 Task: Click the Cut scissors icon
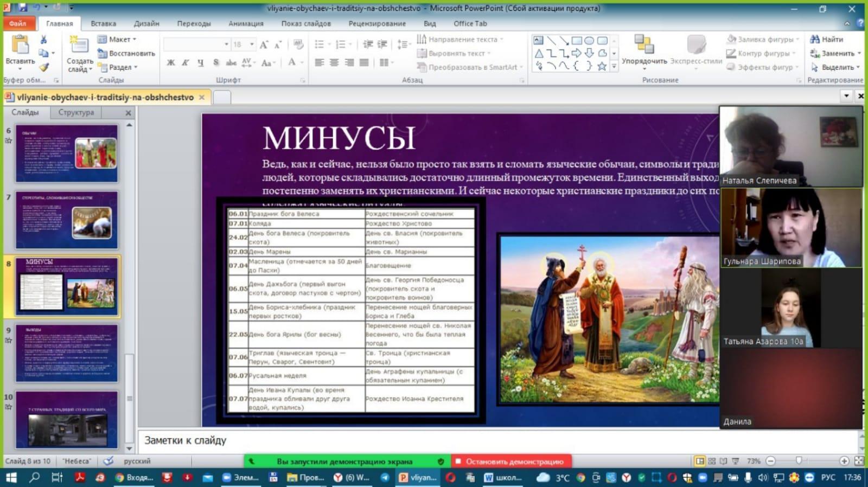click(x=43, y=40)
